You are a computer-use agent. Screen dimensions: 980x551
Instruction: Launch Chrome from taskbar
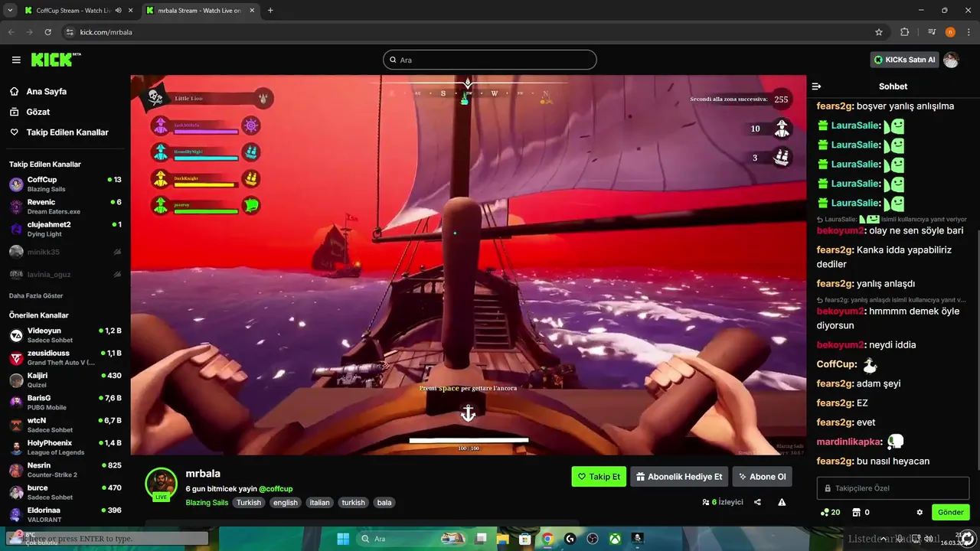coord(547,539)
